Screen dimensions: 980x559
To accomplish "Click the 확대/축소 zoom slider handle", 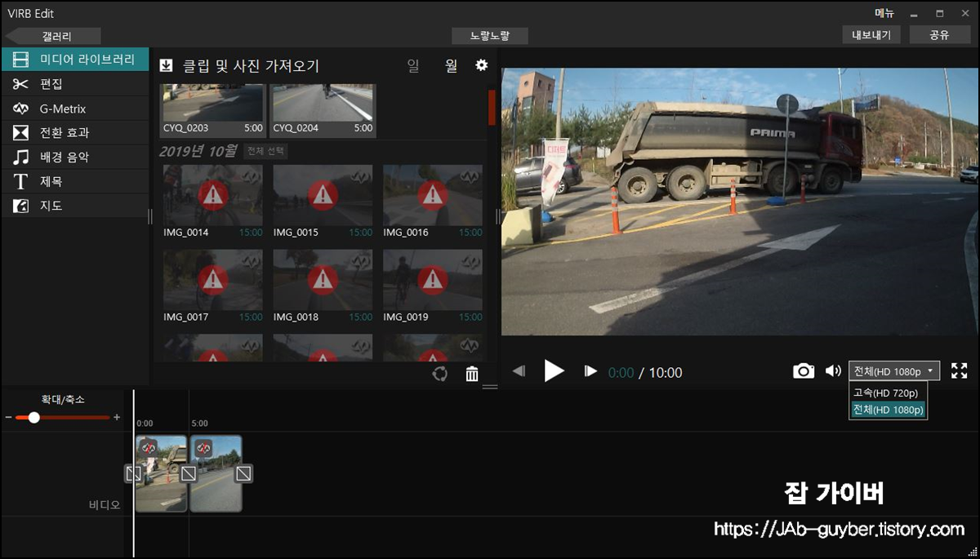I will [x=33, y=417].
